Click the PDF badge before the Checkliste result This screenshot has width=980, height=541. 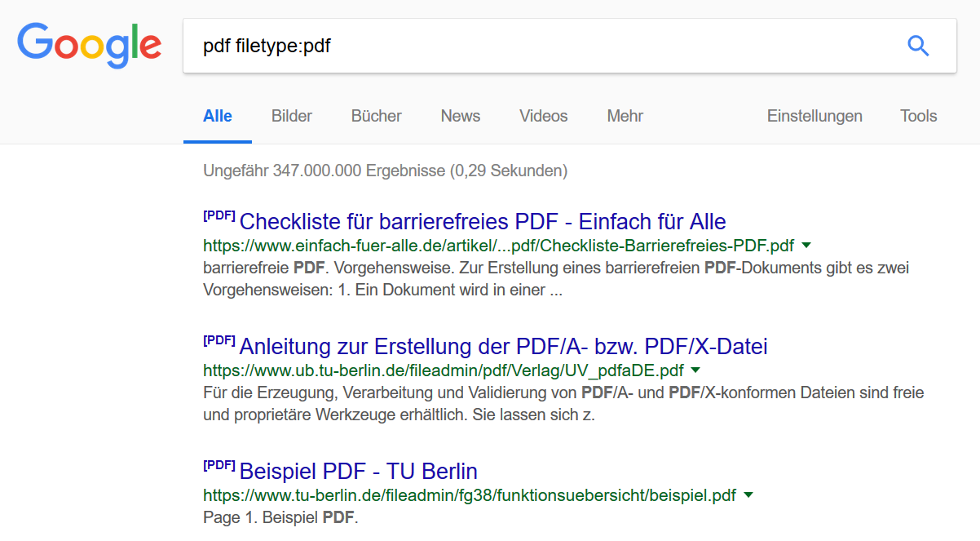point(218,215)
